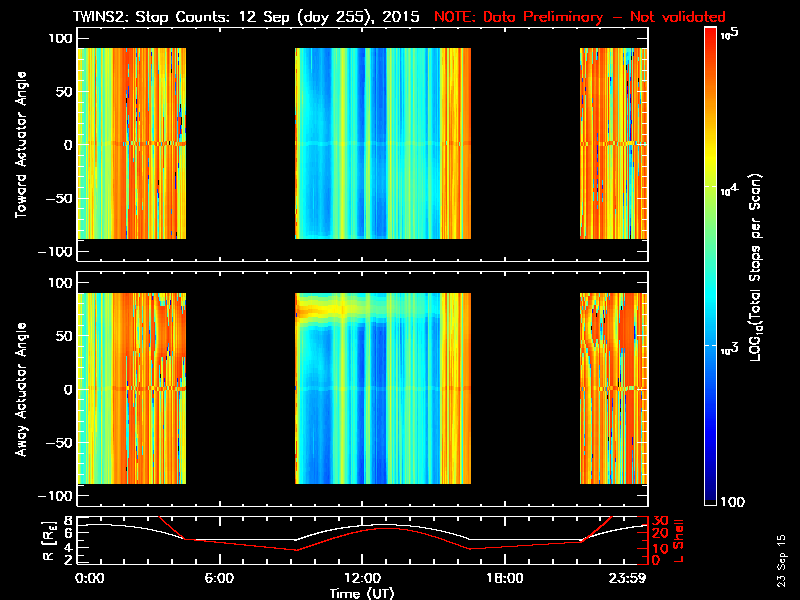The width and height of the screenshot is (800, 600).
Task: Choose the "18:00" time axis tick label
Action: 504,578
